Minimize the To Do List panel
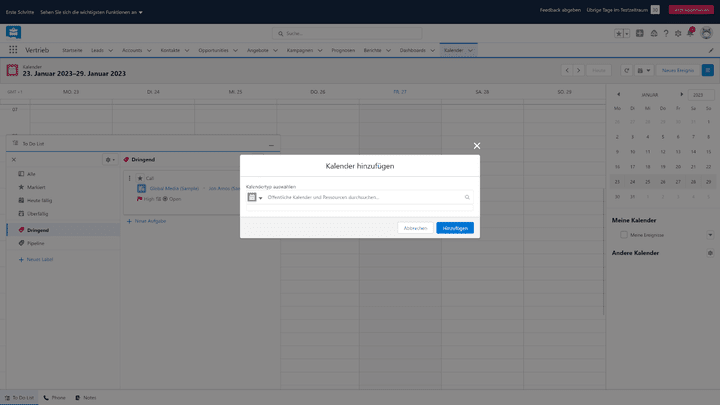 [271, 145]
